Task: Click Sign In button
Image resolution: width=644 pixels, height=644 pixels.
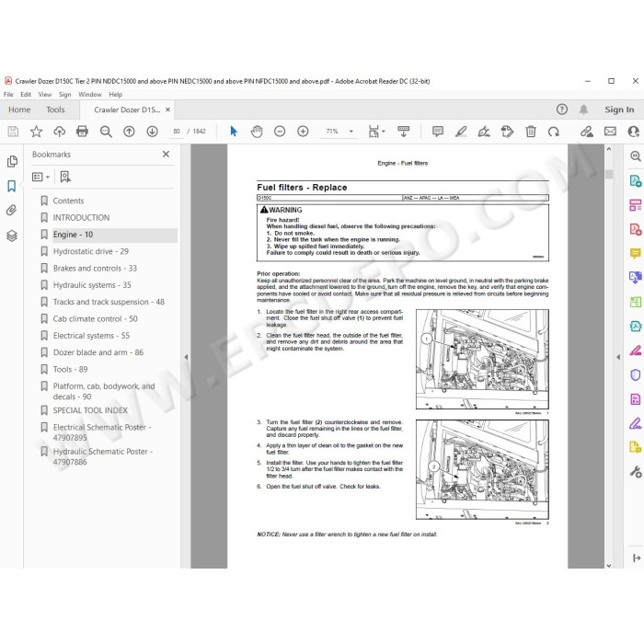Action: coord(619,109)
